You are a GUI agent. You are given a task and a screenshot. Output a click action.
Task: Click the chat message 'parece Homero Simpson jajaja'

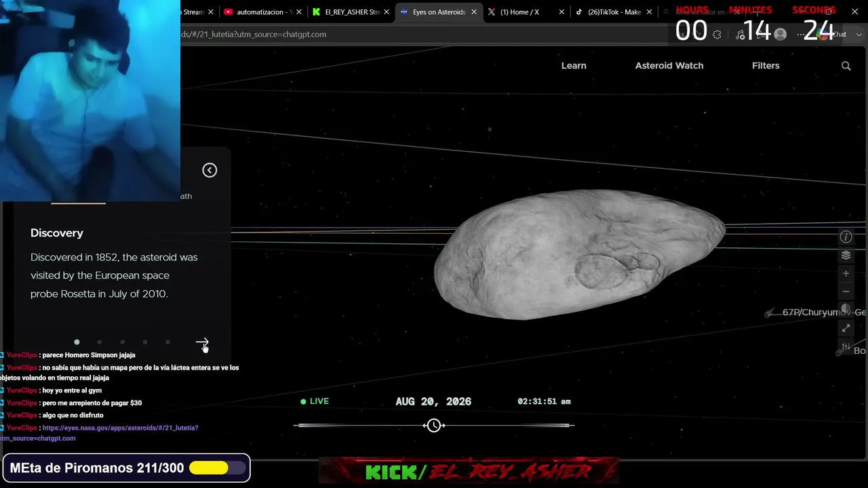(x=89, y=355)
